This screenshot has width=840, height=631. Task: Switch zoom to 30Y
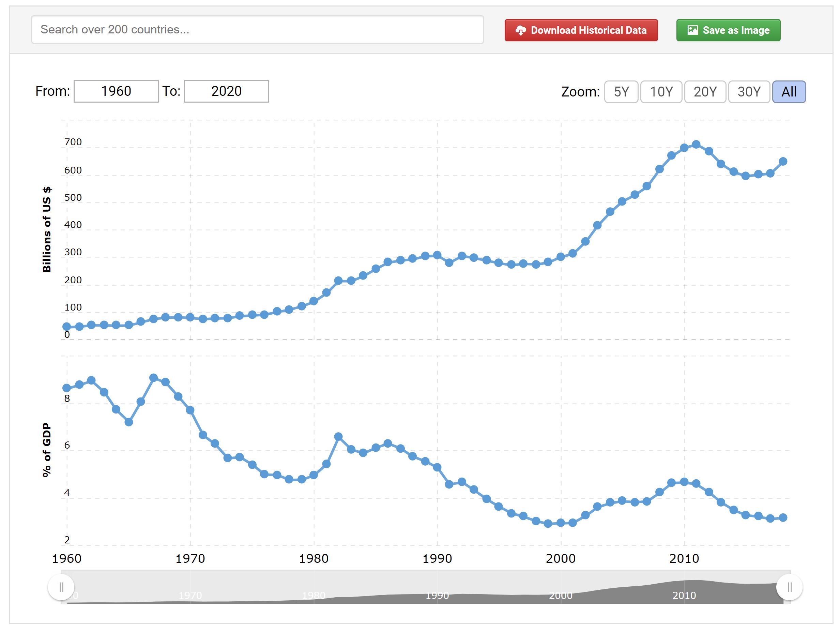[749, 92]
